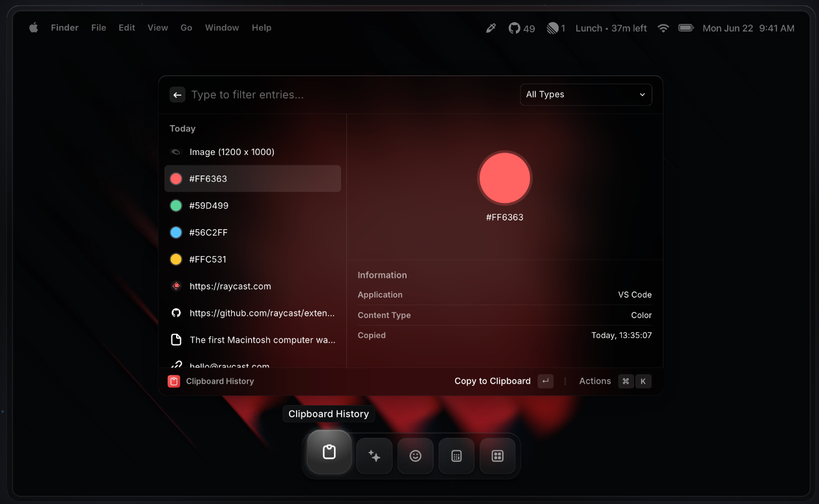The height and width of the screenshot is (504, 819).
Task: Open the Go menu
Action: pyautogui.click(x=187, y=27)
